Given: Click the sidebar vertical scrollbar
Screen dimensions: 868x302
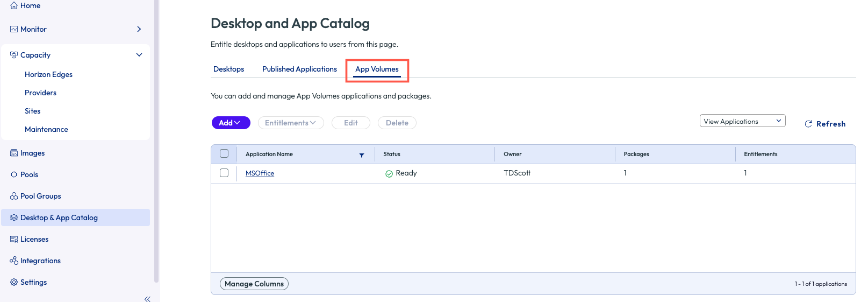Looking at the screenshot, I should (x=156, y=140).
